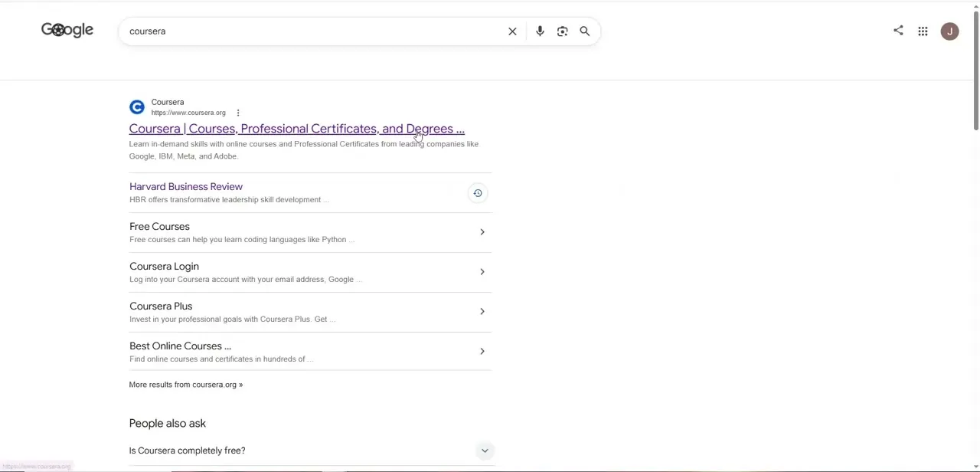This screenshot has height=472, width=980.
Task: Open search by image camera icon
Action: [x=563, y=31]
